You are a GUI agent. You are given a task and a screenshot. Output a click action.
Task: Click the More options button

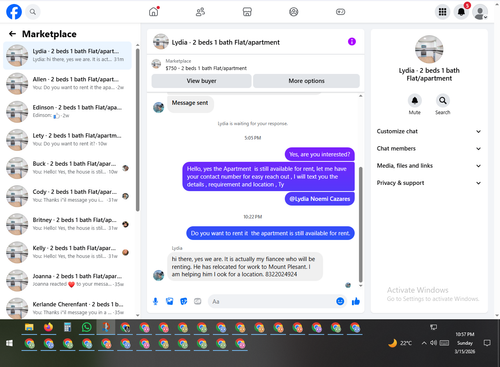coord(306,81)
